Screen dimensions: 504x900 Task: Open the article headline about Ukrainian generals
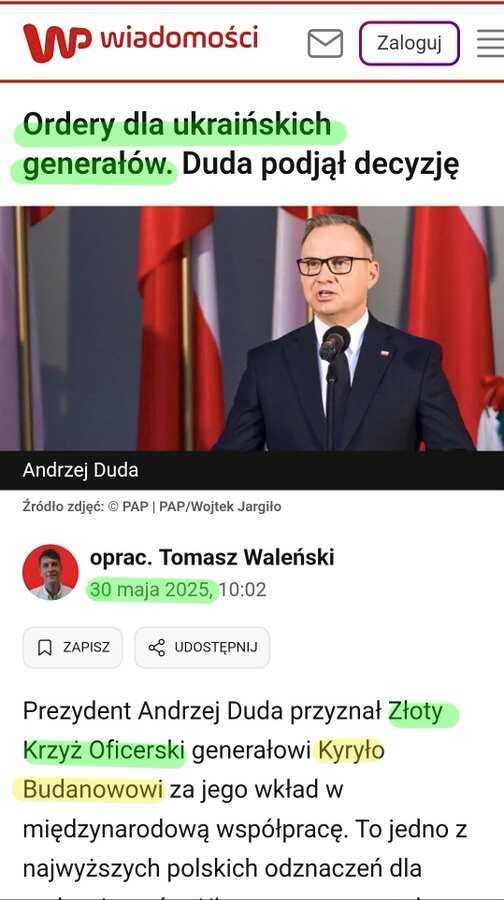(x=241, y=144)
